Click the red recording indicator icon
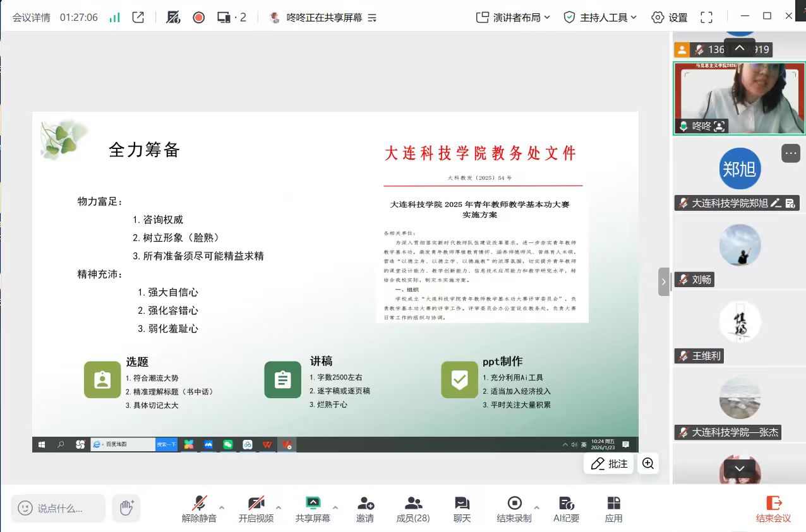The height and width of the screenshot is (532, 806). (198, 18)
